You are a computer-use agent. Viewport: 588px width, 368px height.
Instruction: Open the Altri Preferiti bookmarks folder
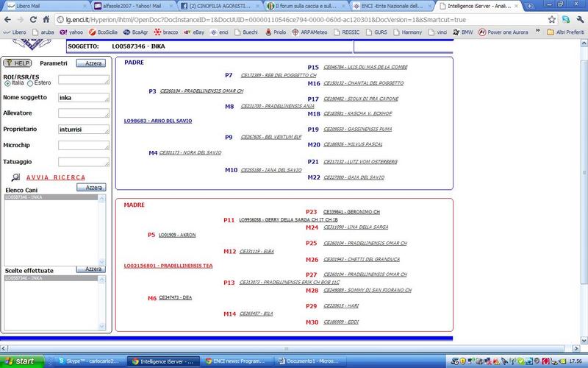pos(563,32)
